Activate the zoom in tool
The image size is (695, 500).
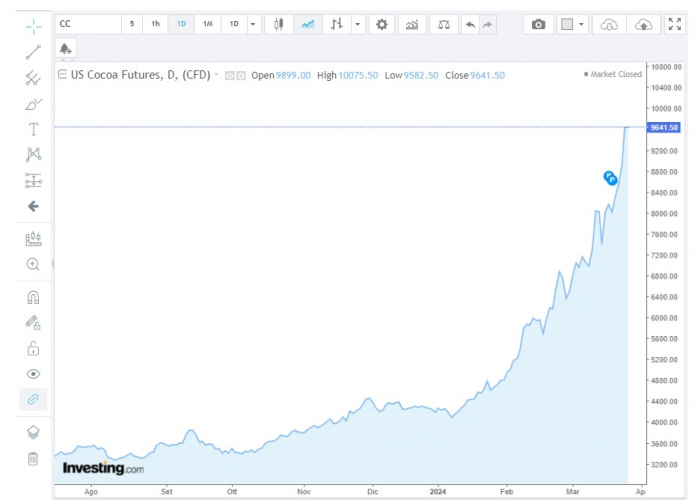pos(33,264)
